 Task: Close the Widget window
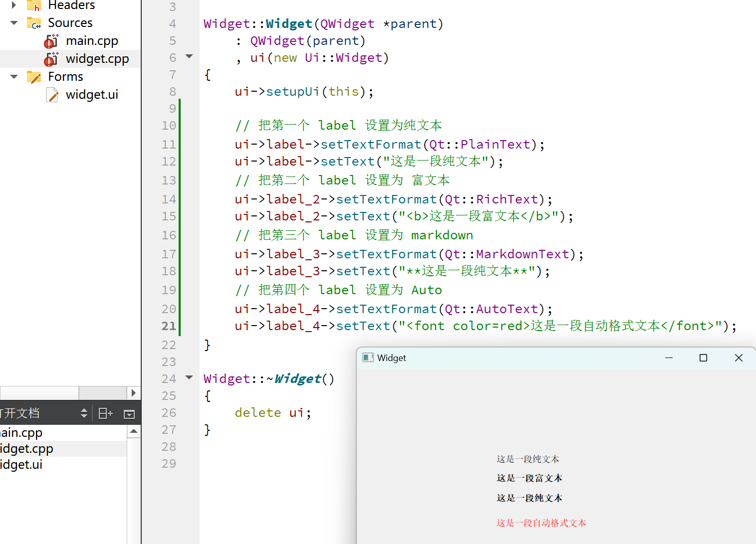point(739,358)
